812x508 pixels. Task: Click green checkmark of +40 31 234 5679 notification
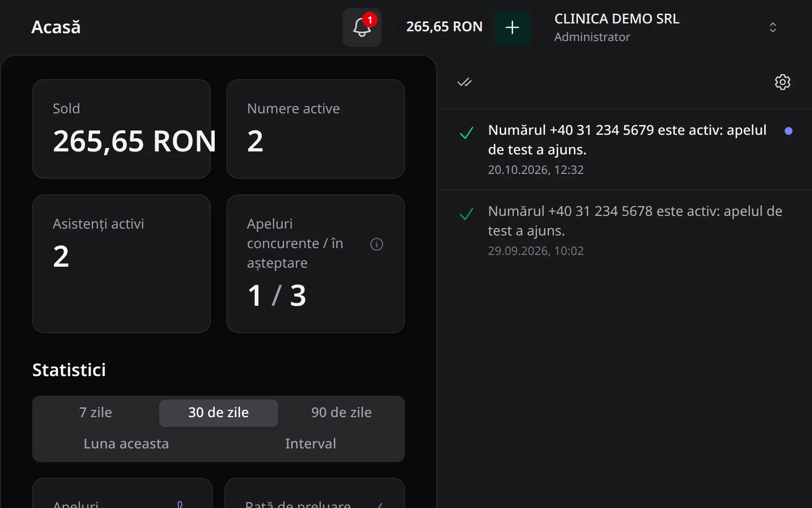[x=467, y=133]
